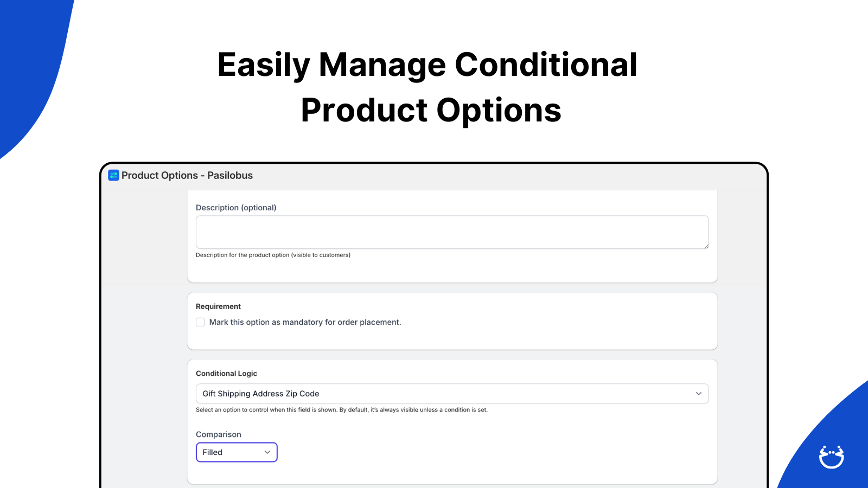Click the description textarea resize handle

pyautogui.click(x=706, y=246)
